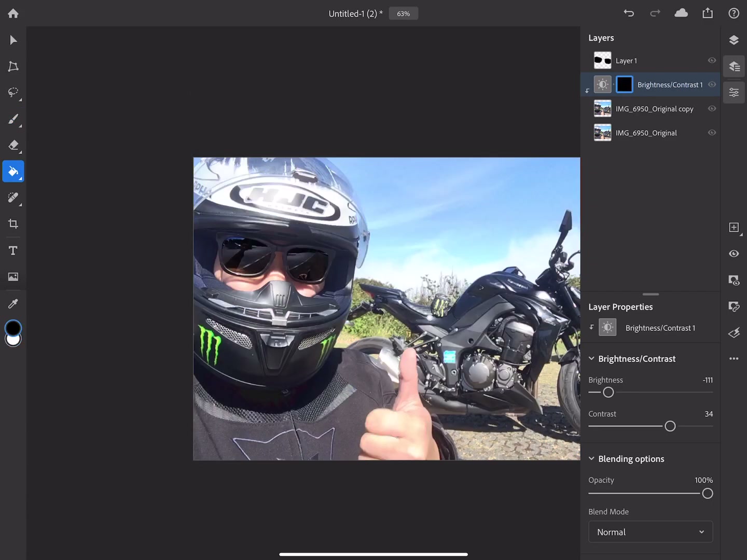Select the Transform tool
The height and width of the screenshot is (560, 747).
(x=13, y=66)
